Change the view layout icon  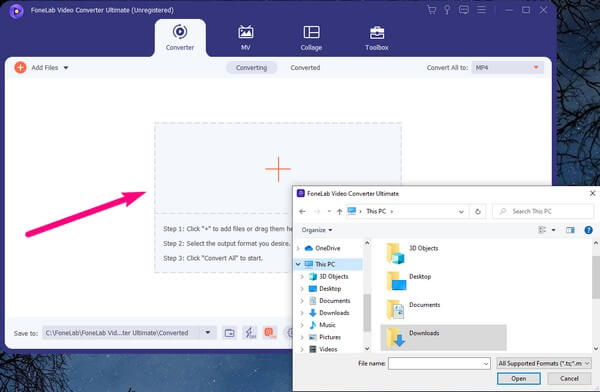(x=542, y=230)
